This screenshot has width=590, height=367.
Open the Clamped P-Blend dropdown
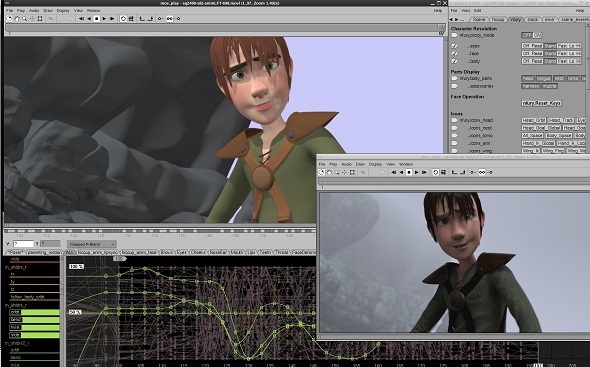(91, 244)
